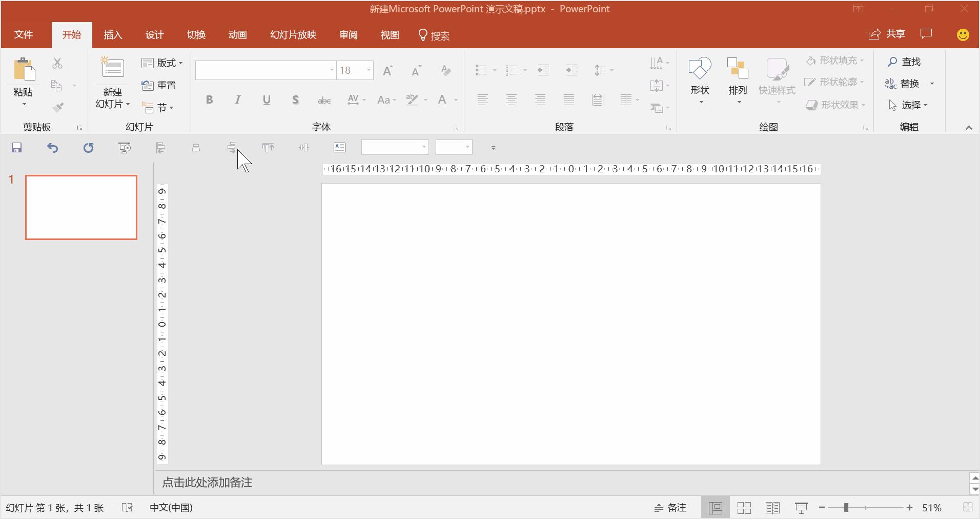The width and height of the screenshot is (980, 519).
Task: Open the 设计 ribbon tab
Action: point(154,34)
